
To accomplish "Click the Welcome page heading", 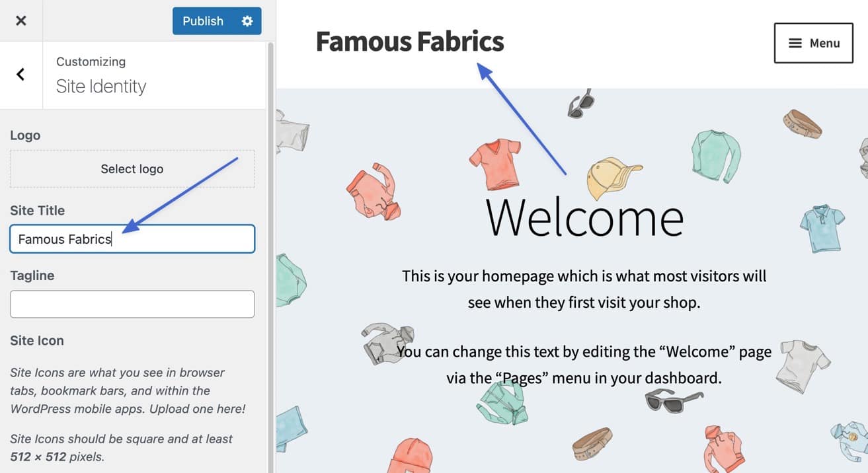I will (x=584, y=217).
